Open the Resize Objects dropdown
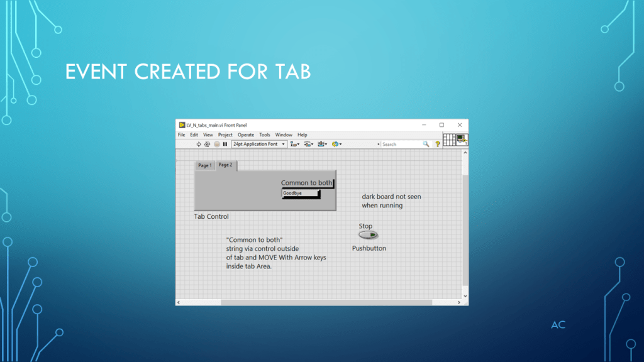Screen dimensions: 644x362 coord(322,144)
